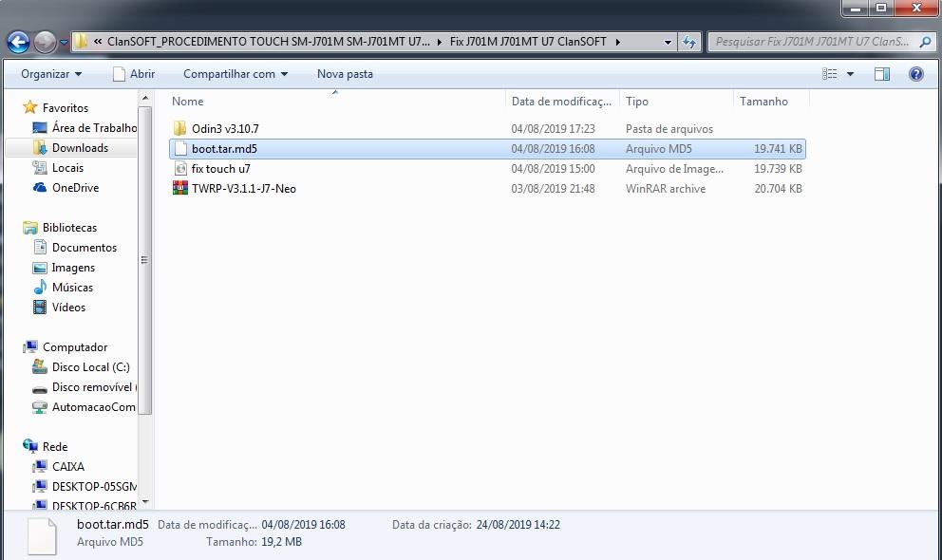Image resolution: width=942 pixels, height=560 pixels.
Task: Open Músicas library
Action: 63,287
